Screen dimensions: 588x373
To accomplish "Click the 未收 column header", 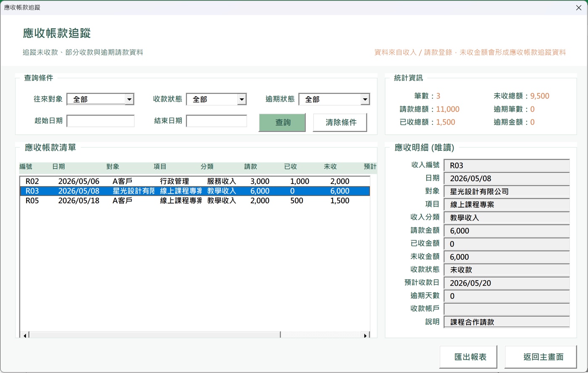I will [x=330, y=167].
